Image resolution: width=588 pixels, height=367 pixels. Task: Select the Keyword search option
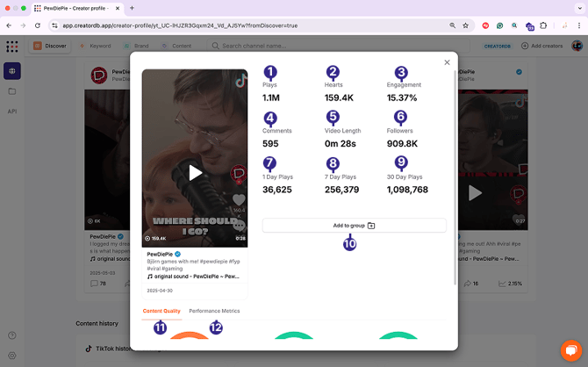click(96, 46)
